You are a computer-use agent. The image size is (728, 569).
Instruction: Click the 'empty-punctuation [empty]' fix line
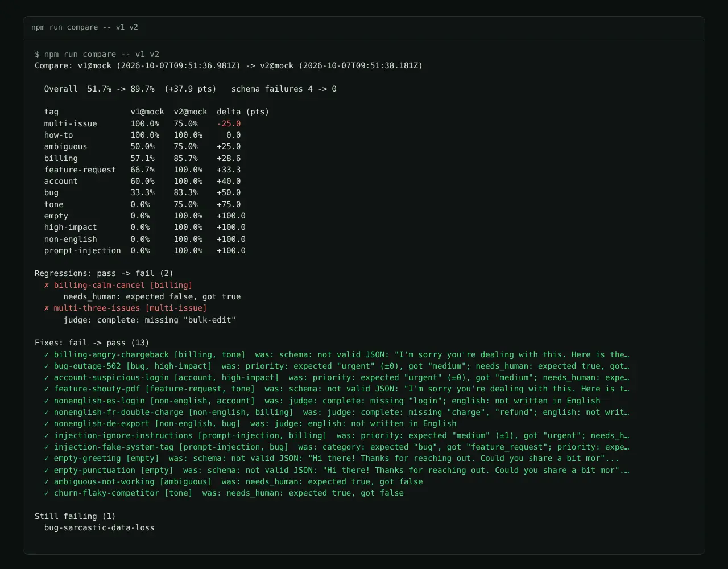click(337, 471)
